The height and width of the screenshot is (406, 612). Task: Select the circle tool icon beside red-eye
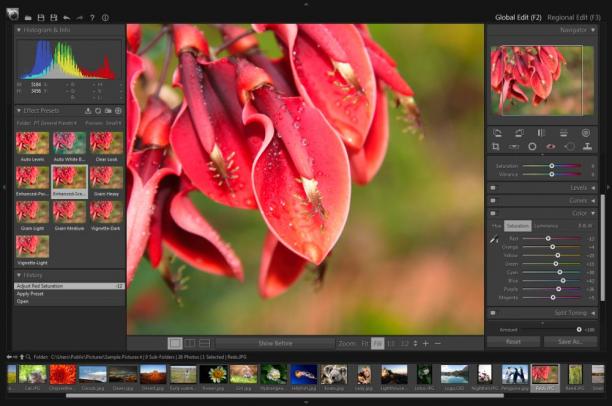pyautogui.click(x=532, y=147)
